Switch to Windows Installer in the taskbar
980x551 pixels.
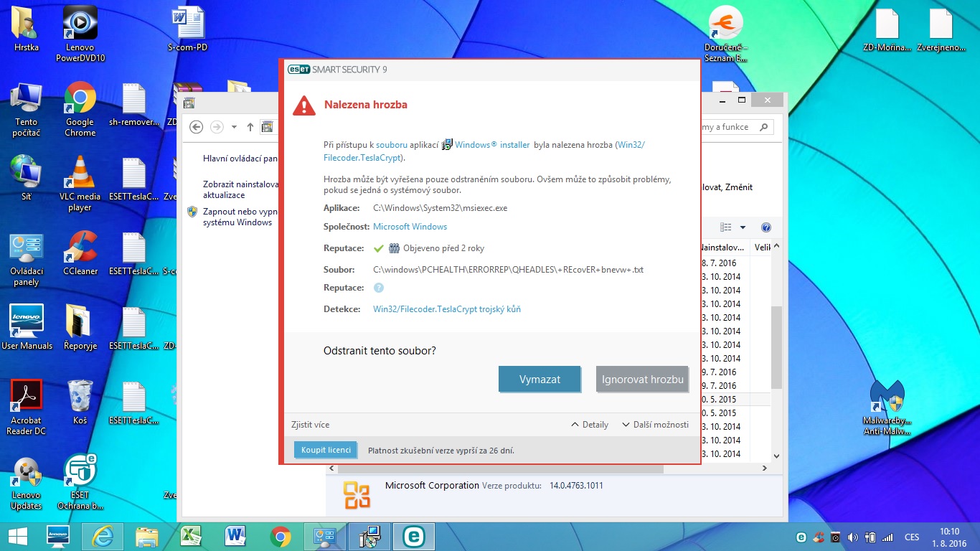tap(369, 536)
